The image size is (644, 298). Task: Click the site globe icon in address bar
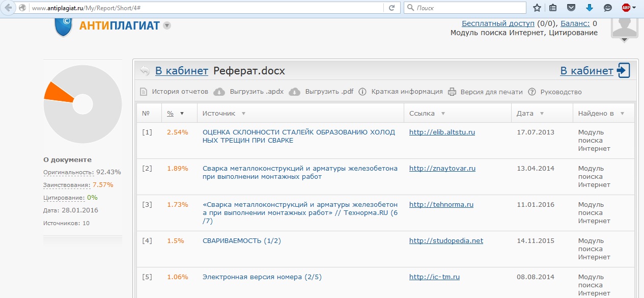[22, 8]
